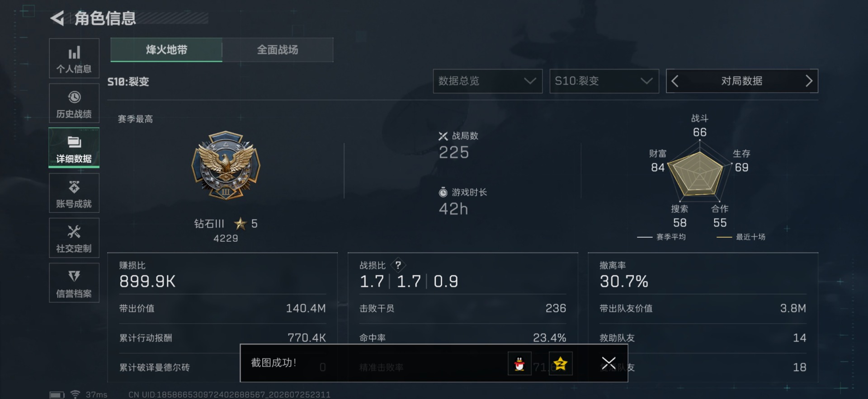868x399 pixels.
Task: Select the 详细数据 sidebar item
Action: point(74,148)
